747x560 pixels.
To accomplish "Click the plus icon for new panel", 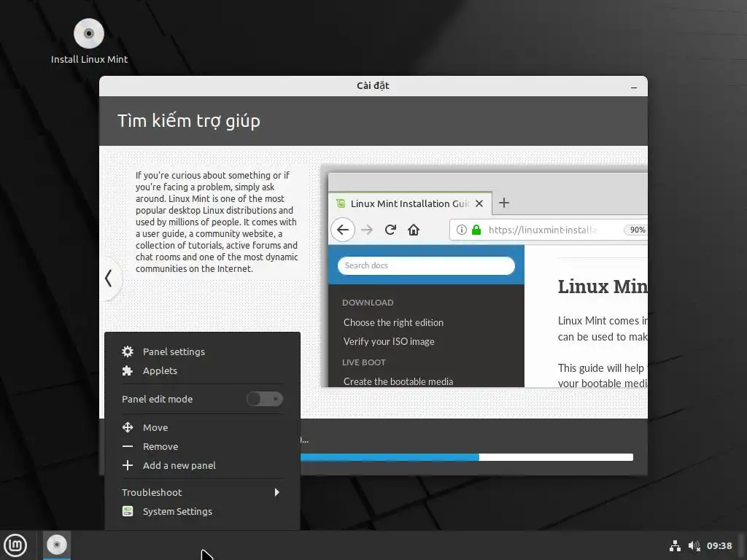I will point(127,465).
